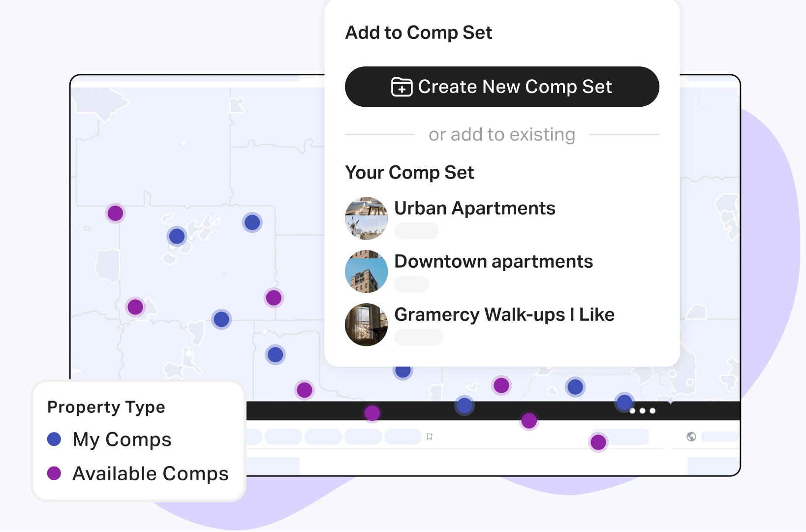Choose Gramercy Walk-ups I Like comp set
This screenshot has width=806, height=532.
(504, 314)
